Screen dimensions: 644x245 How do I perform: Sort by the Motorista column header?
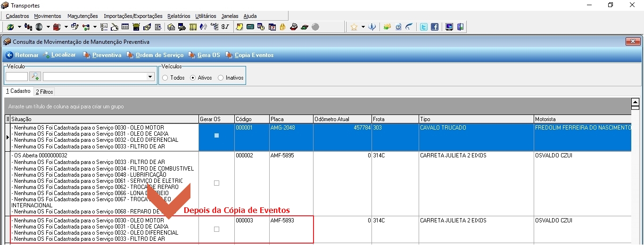582,119
